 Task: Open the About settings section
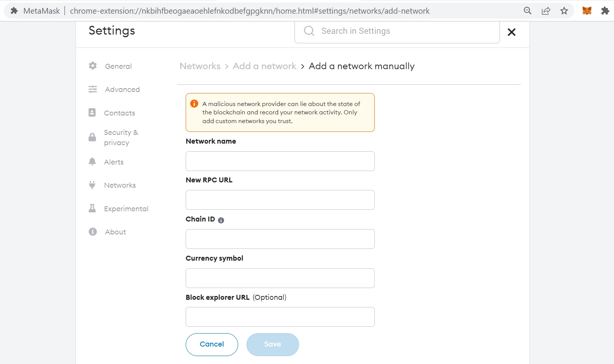(x=115, y=232)
